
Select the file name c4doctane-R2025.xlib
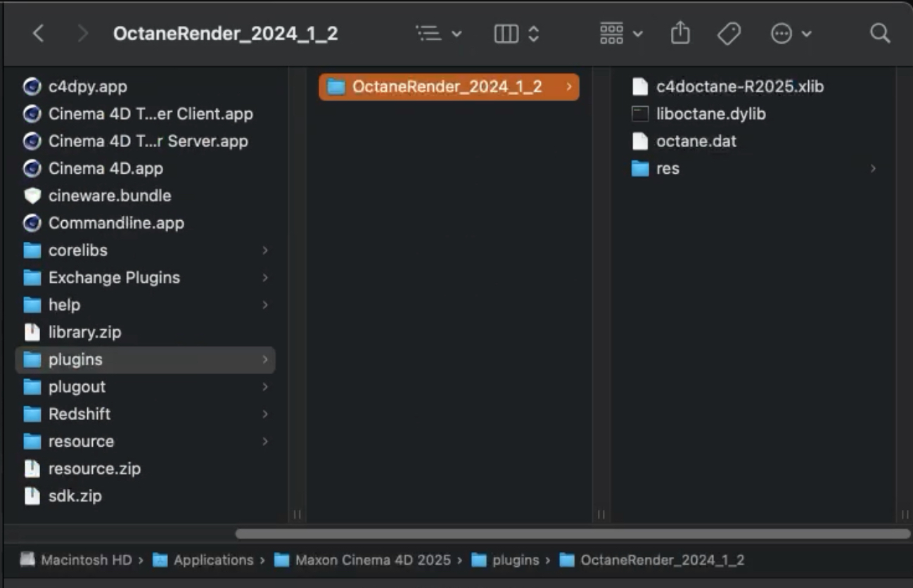tap(740, 87)
